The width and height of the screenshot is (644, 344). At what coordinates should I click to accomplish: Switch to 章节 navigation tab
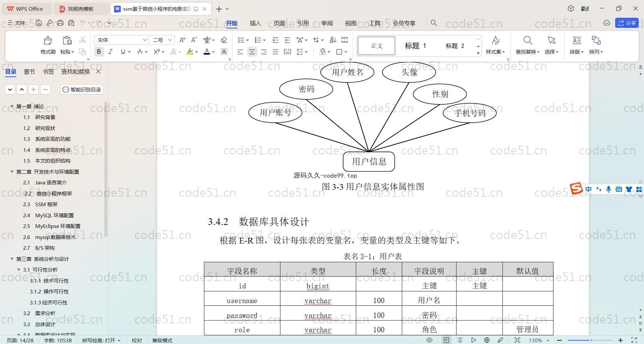point(29,71)
